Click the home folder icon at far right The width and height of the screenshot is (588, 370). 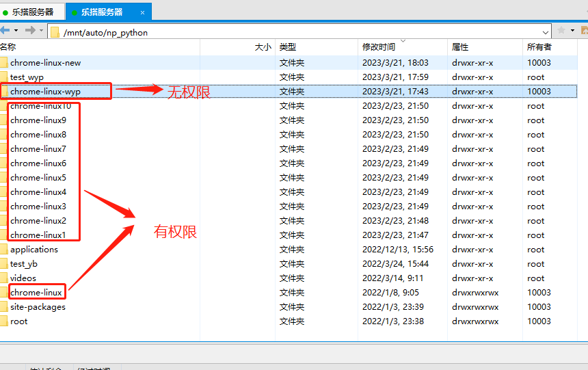pos(585,30)
